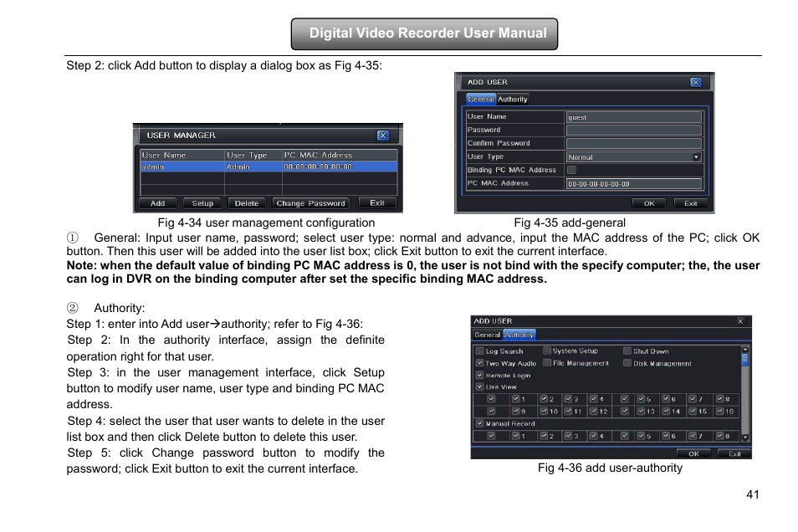Uncheck Live View channel 14 checkbox

(666, 412)
